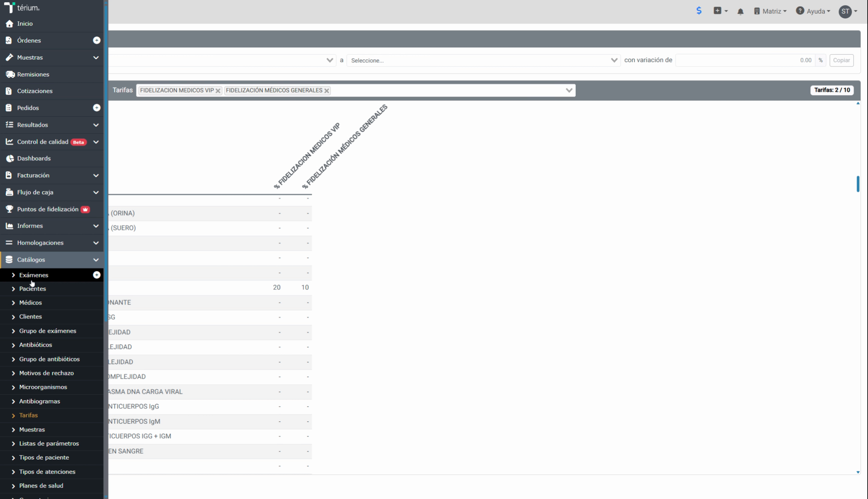Click the Inicio home icon
Viewport: 868px width, 499px height.
(x=10, y=24)
